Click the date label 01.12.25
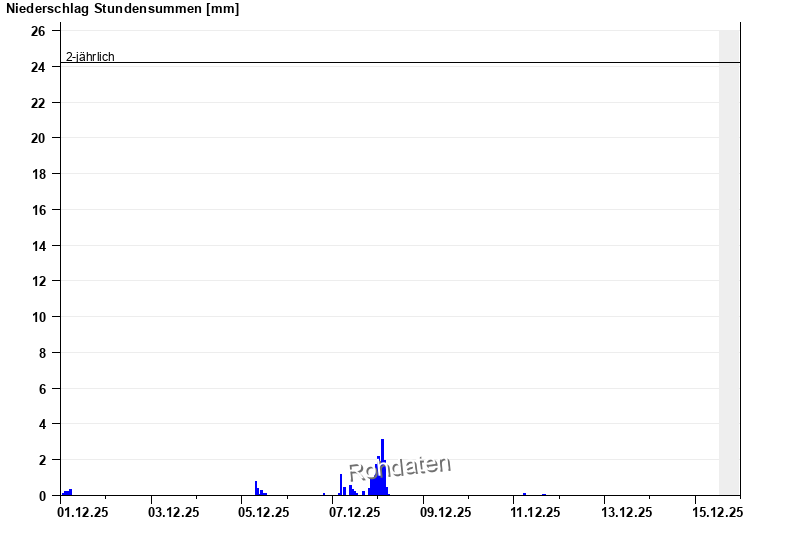800x550 pixels. (83, 512)
